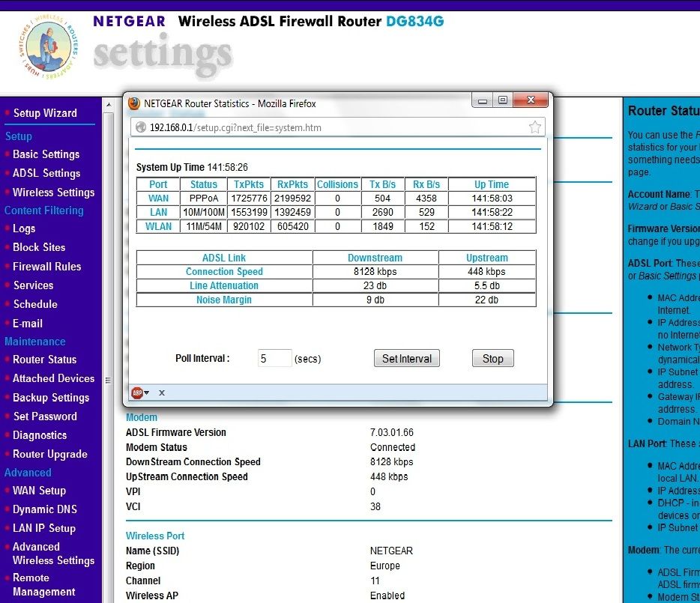The width and height of the screenshot is (700, 603).
Task: Click the Line Attenuation row label
Action: click(x=224, y=285)
